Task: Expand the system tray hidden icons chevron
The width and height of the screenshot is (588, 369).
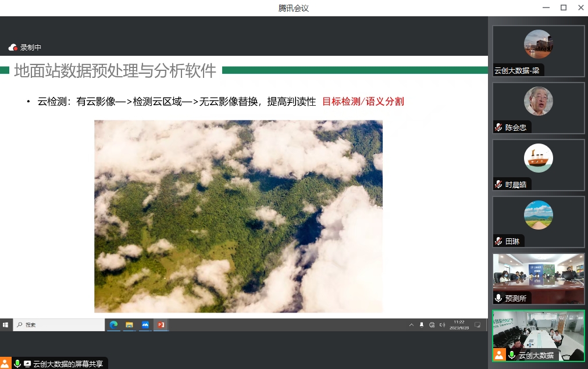Action: point(411,325)
